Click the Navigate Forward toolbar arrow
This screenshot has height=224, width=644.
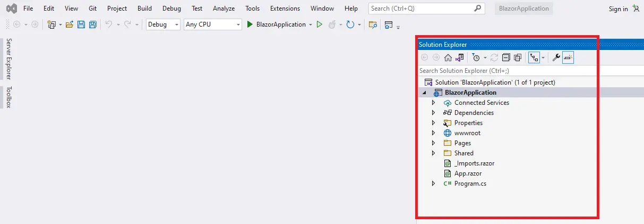click(35, 24)
